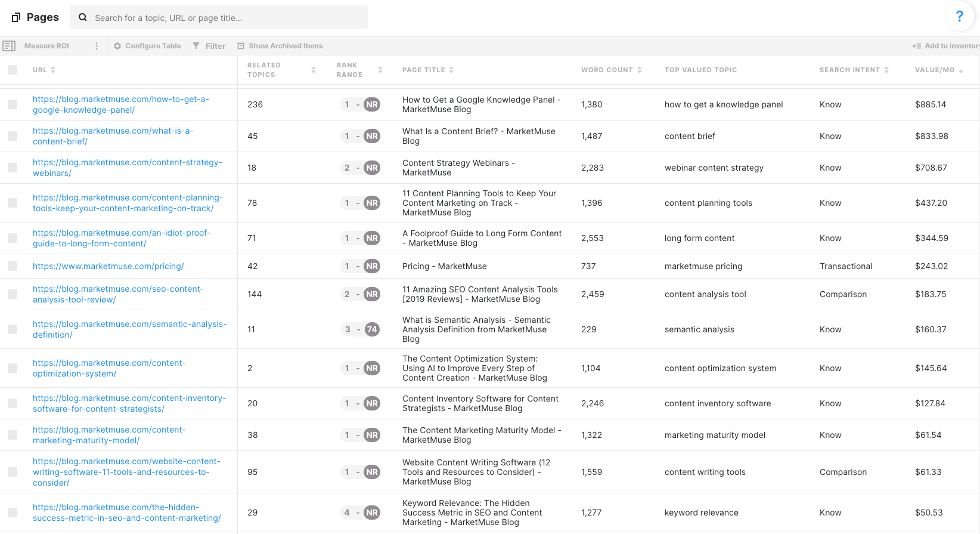Click Show Archived Items label

[286, 46]
